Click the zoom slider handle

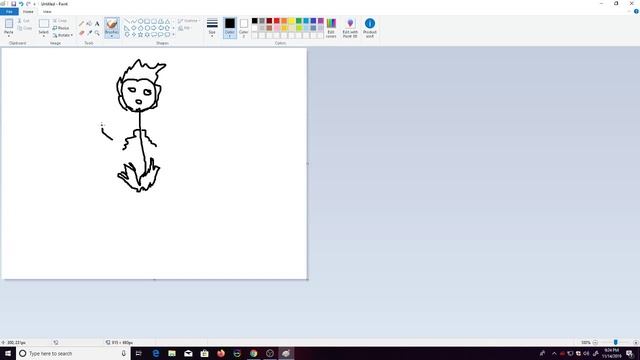(616, 342)
